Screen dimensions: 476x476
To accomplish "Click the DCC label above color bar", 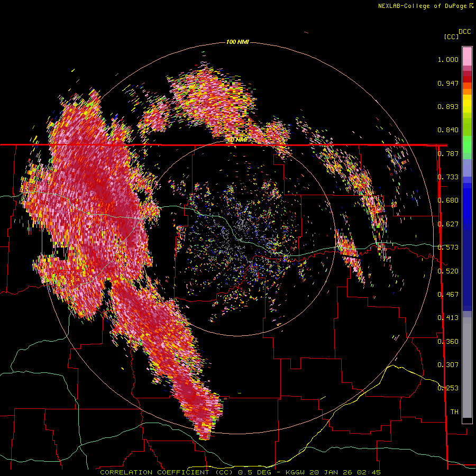I will click(x=465, y=32).
